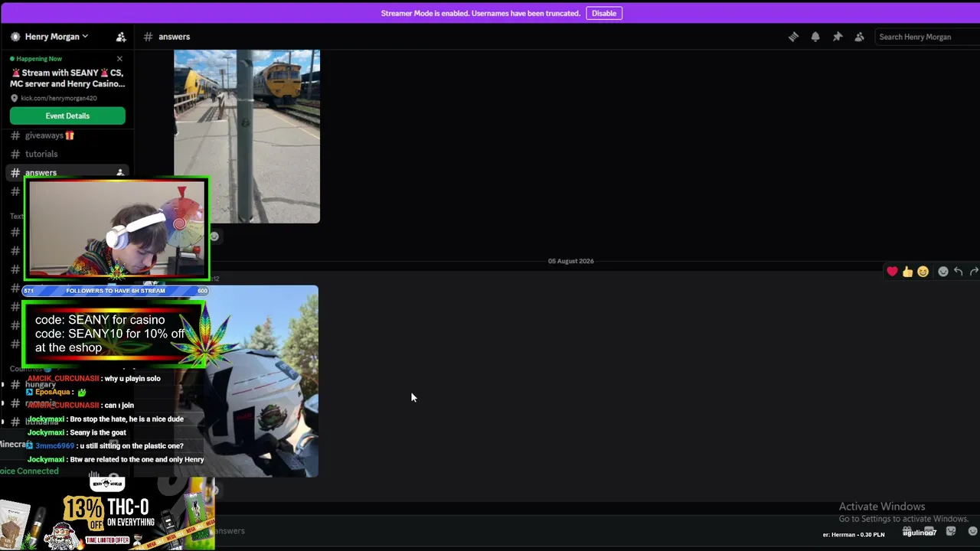
Task: Open the kick.com/henrymorgan420 link
Action: [x=59, y=98]
